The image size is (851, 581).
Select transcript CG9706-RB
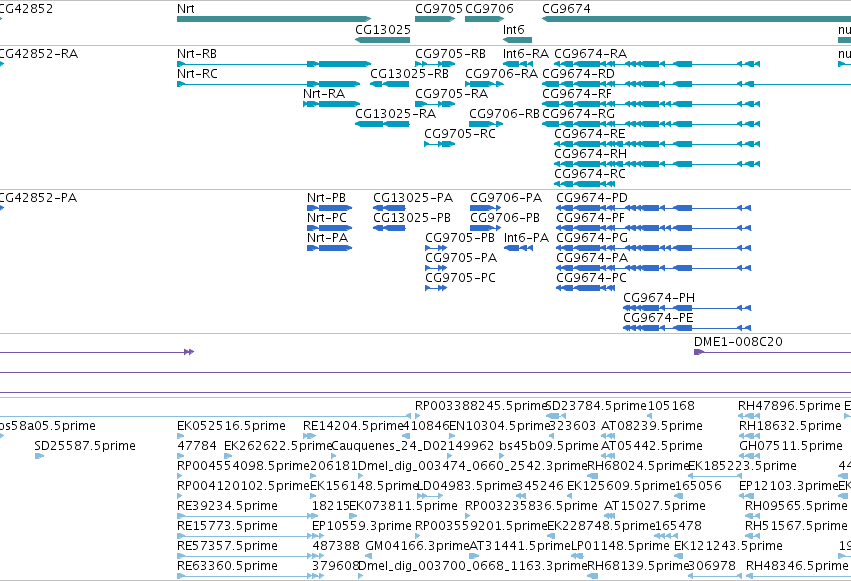point(504,114)
